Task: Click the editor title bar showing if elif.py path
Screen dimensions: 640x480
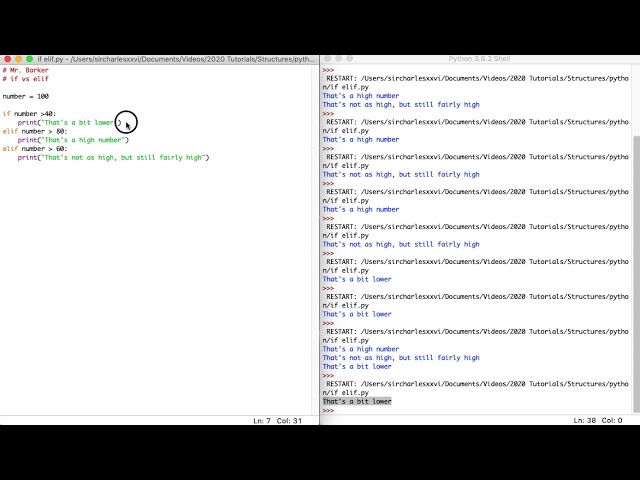Action: click(176, 59)
